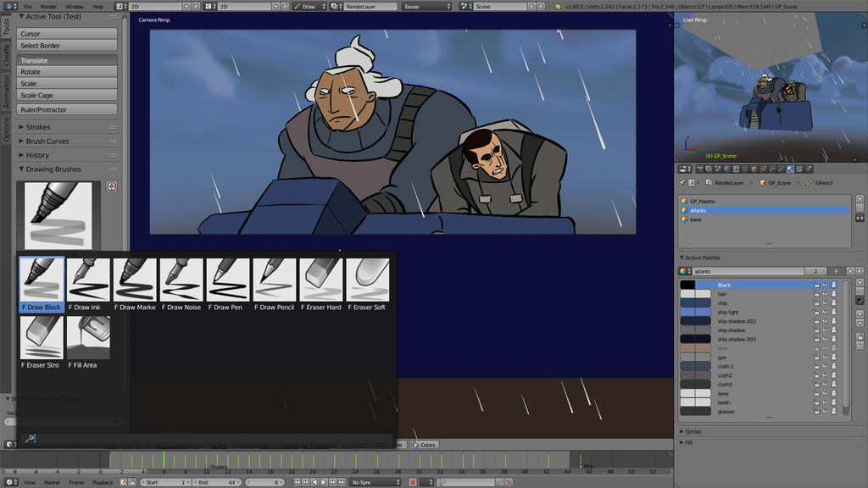Select the F Draw Block brush
The height and width of the screenshot is (488, 868).
[42, 285]
